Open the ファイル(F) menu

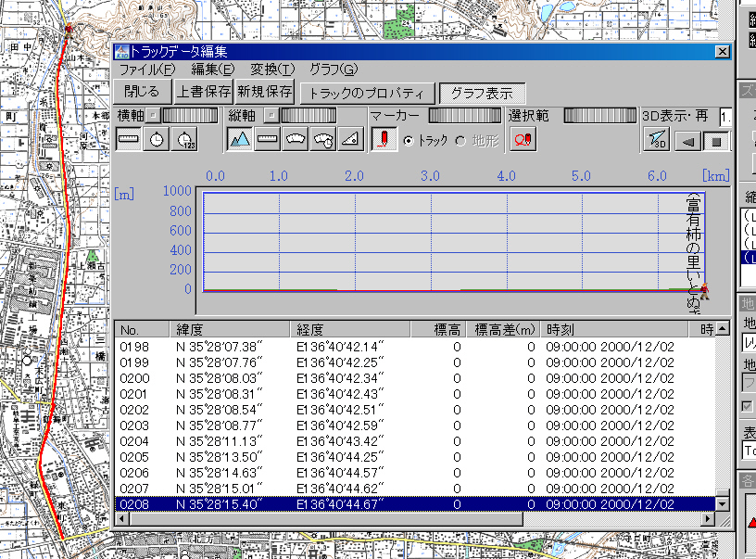pos(146,70)
